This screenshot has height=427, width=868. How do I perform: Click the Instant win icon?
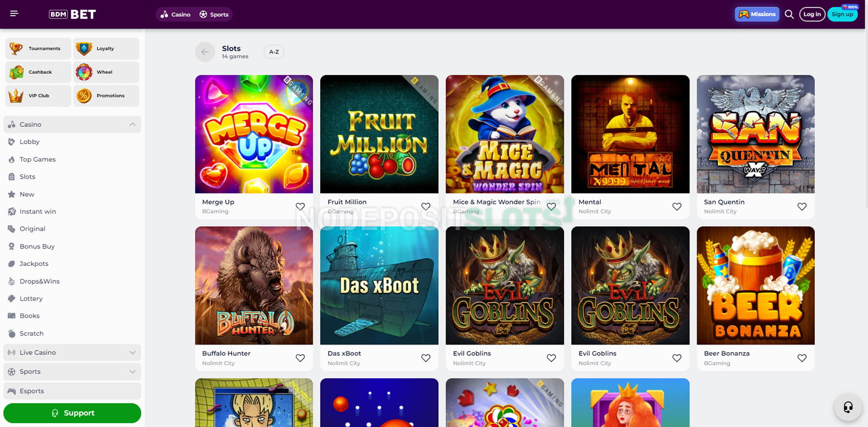pyautogui.click(x=11, y=212)
